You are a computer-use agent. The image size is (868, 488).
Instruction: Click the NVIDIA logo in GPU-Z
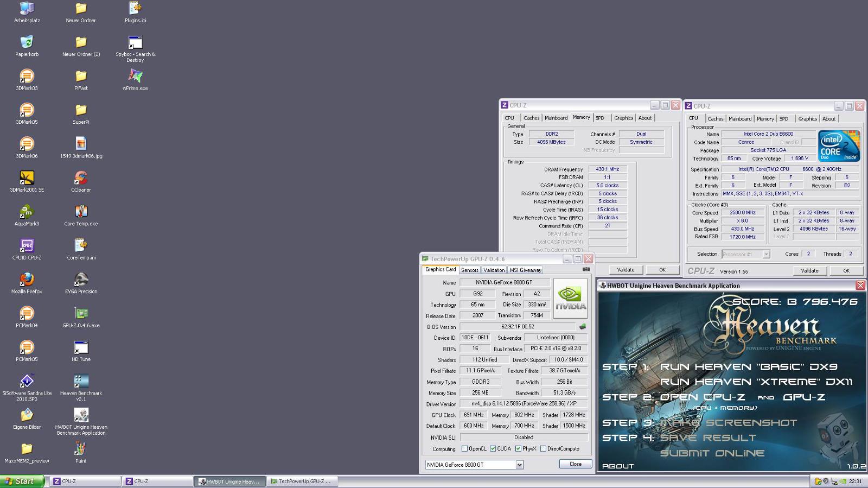click(570, 298)
